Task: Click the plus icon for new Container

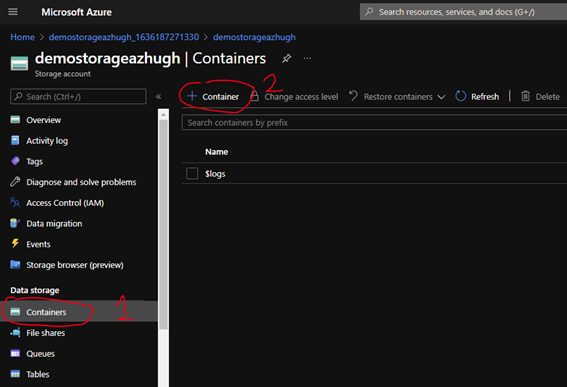Action: pyautogui.click(x=192, y=96)
